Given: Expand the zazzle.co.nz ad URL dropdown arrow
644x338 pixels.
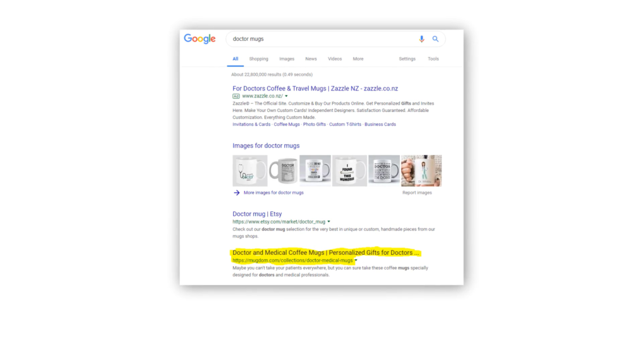Looking at the screenshot, I should [x=286, y=96].
